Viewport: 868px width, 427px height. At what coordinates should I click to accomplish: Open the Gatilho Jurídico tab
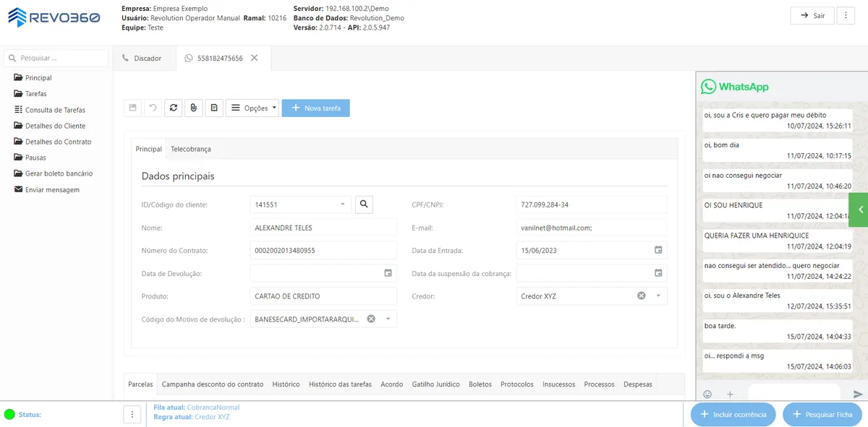(x=436, y=384)
